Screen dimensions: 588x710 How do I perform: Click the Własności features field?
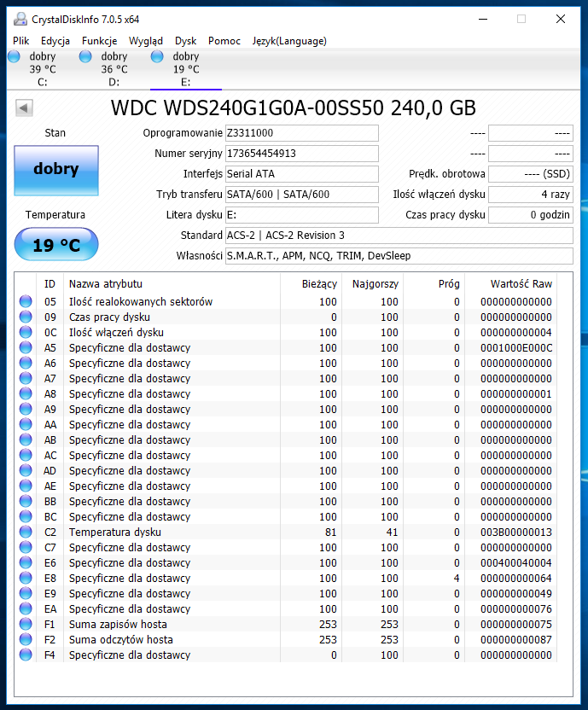tap(399, 256)
